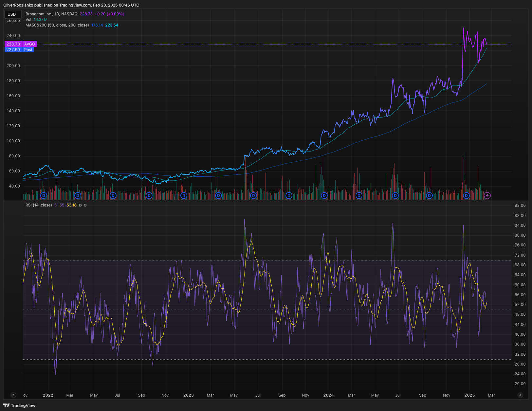Toggle the blue Post market price badge

pos(28,49)
